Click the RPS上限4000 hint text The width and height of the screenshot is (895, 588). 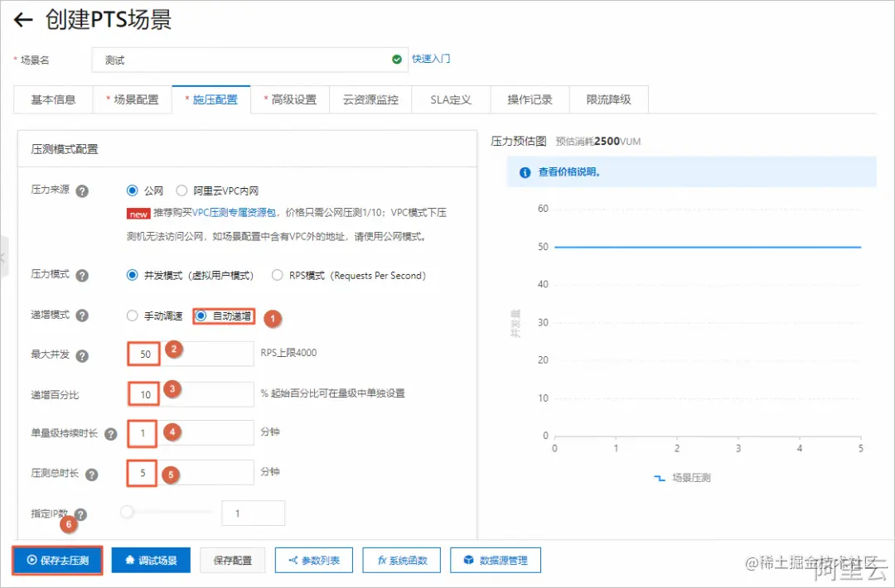point(288,353)
